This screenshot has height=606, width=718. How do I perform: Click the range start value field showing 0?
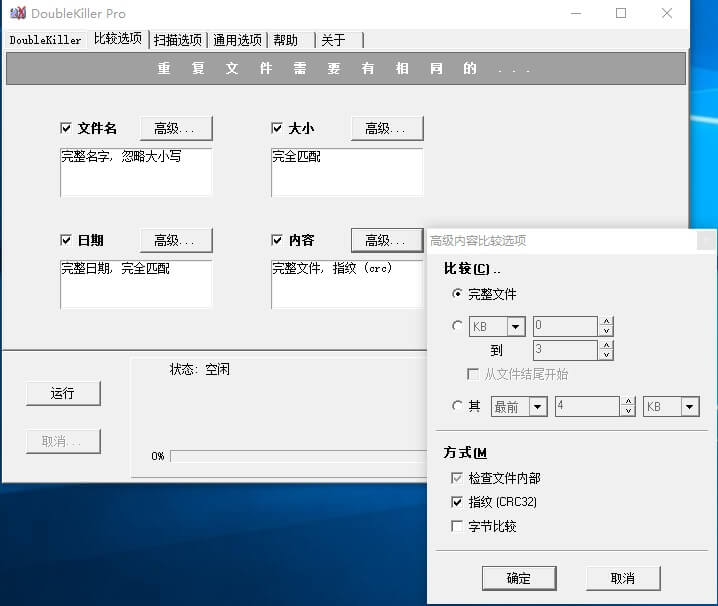click(x=565, y=327)
